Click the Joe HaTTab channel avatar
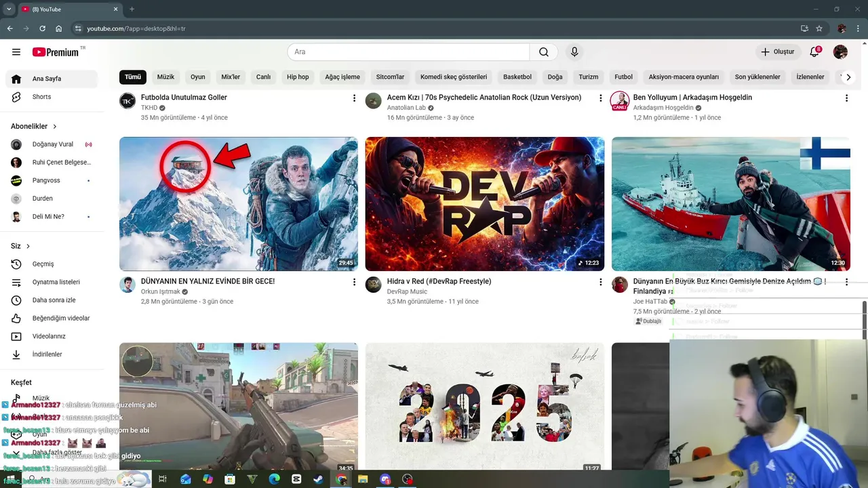The height and width of the screenshot is (488, 868). coord(620,285)
